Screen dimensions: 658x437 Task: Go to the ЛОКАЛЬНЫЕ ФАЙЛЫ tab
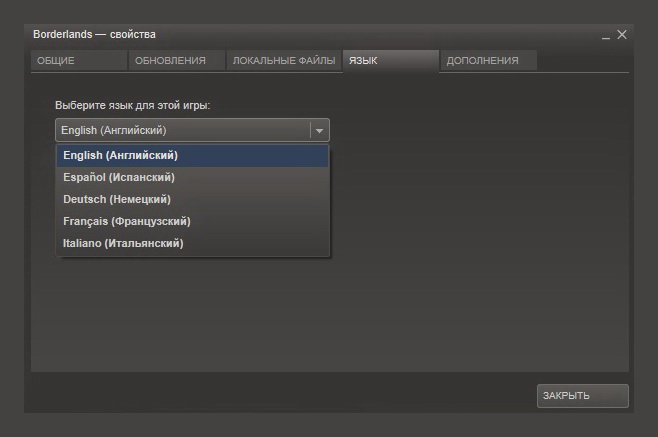tap(283, 61)
